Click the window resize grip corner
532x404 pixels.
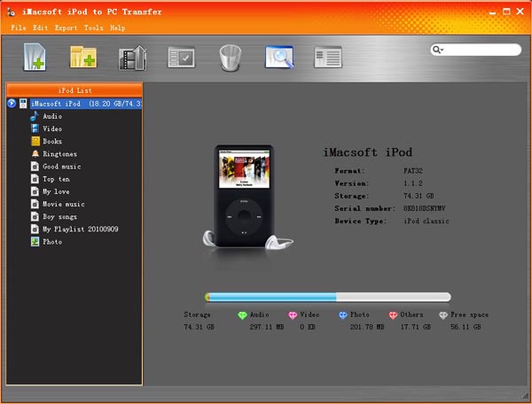click(x=526, y=395)
